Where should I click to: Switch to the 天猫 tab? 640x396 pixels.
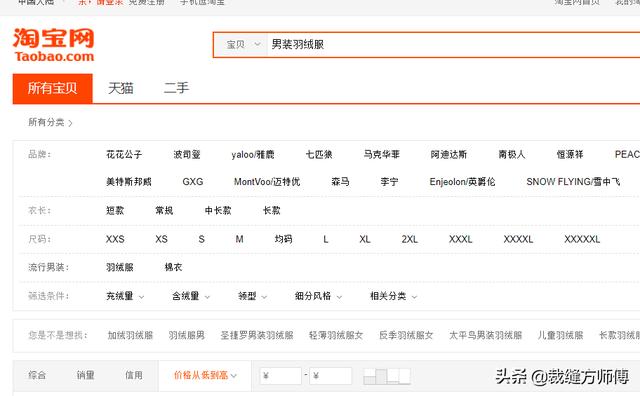(121, 88)
